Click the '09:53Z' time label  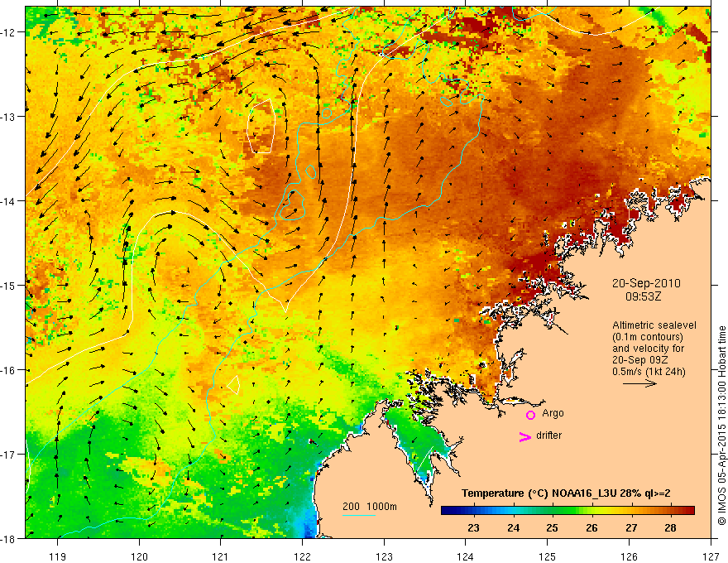point(643,296)
